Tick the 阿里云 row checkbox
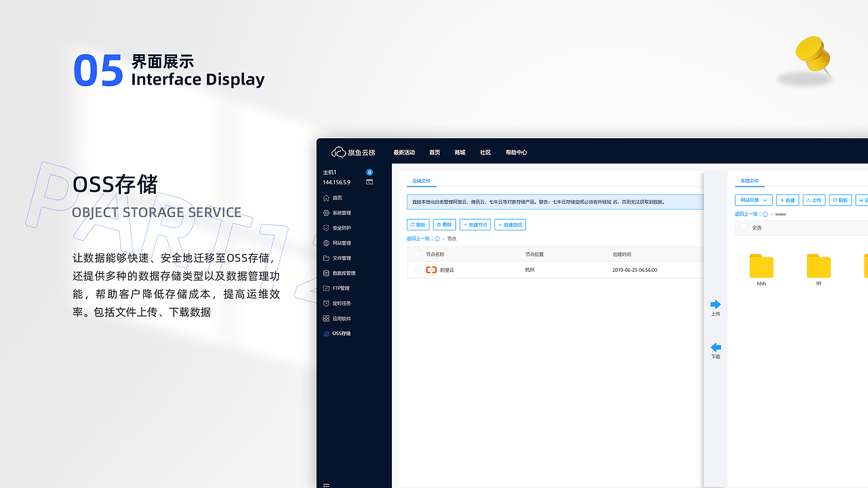Viewport: 868px width, 488px height. pyautogui.click(x=417, y=270)
